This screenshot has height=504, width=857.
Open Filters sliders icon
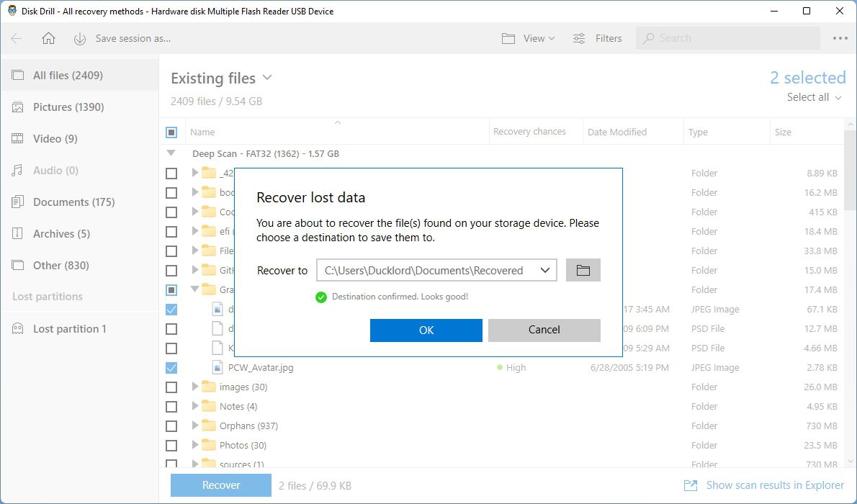[x=579, y=38]
